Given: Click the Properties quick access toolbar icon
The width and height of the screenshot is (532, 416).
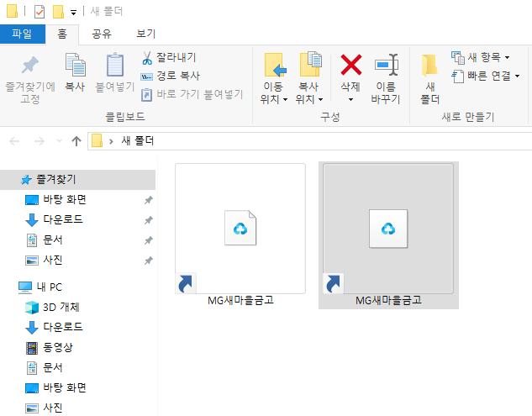Looking at the screenshot, I should point(40,12).
